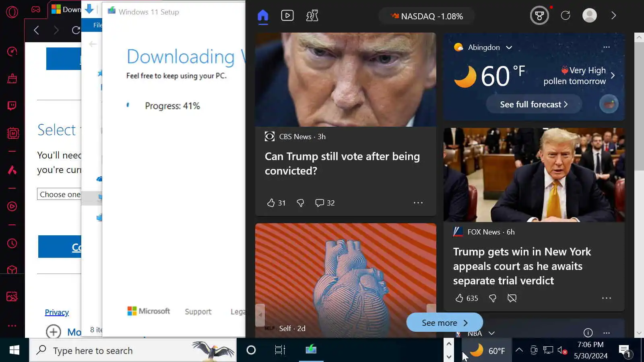Click the widgets panel scrollbar thumb
The width and height of the screenshot is (644, 362).
pyautogui.click(x=639, y=106)
